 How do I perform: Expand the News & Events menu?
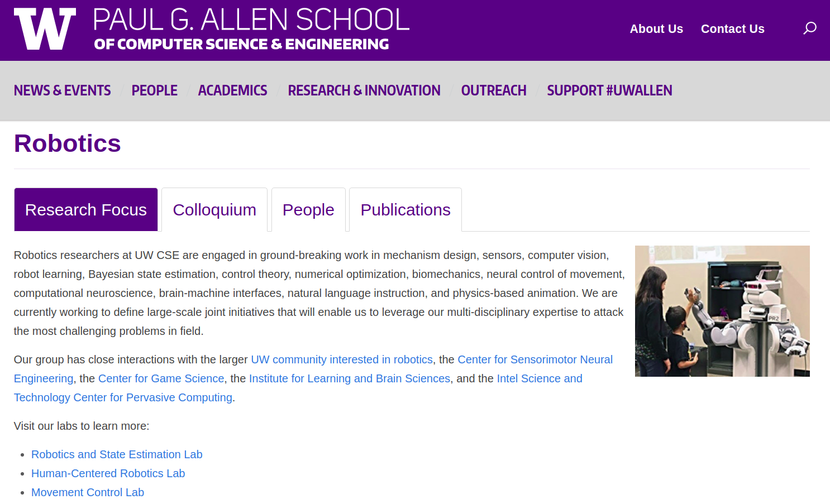click(63, 90)
